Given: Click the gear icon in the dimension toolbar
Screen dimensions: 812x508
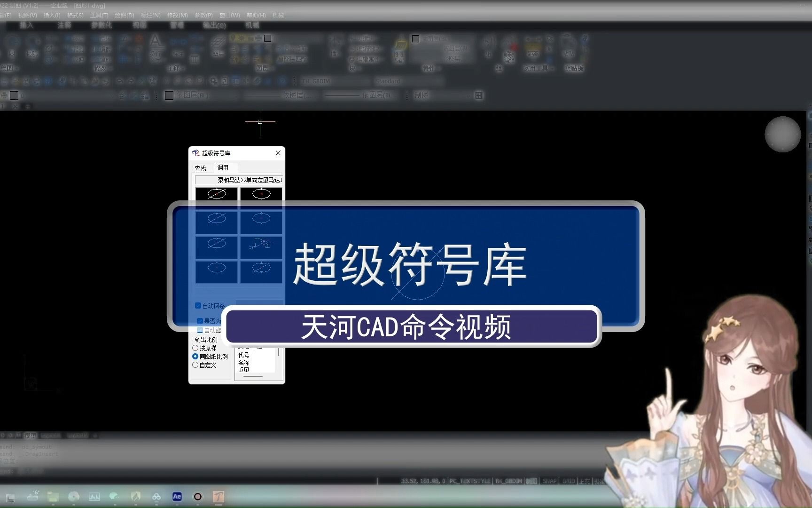Looking at the screenshot, I should tap(214, 81).
